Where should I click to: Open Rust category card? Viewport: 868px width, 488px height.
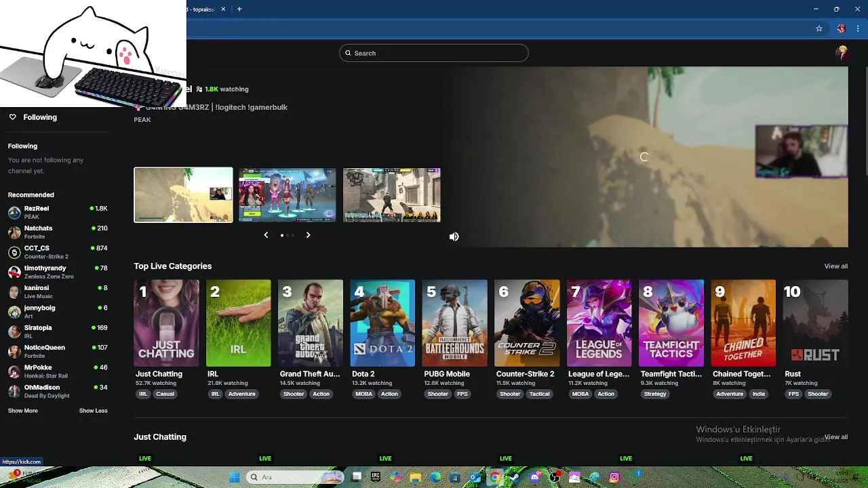816,323
